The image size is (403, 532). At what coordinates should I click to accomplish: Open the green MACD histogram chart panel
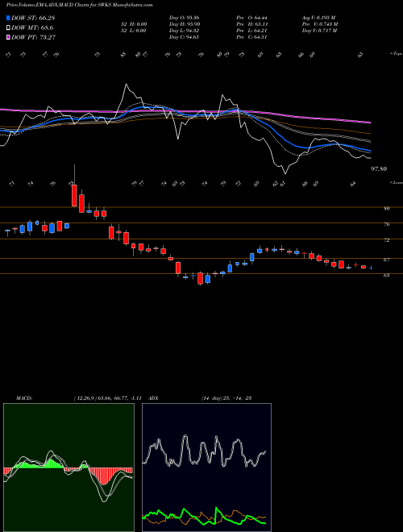coord(69,468)
